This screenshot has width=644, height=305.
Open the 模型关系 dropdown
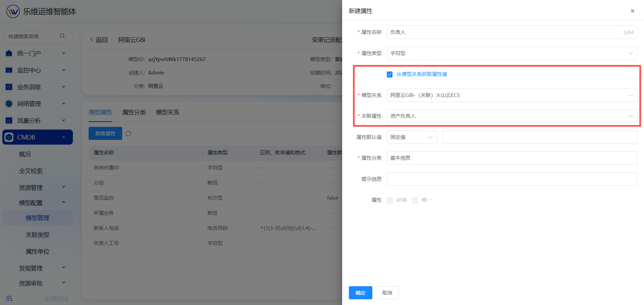(x=512, y=95)
